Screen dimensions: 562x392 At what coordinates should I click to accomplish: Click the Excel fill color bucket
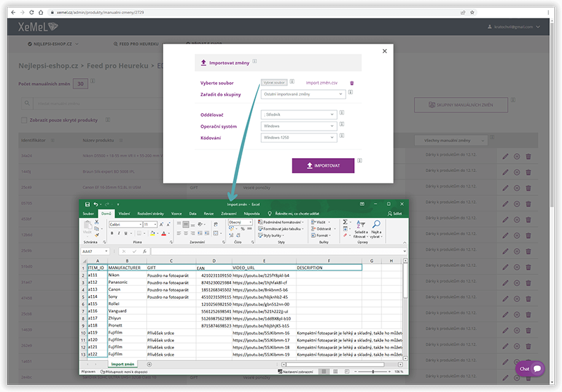[152, 233]
